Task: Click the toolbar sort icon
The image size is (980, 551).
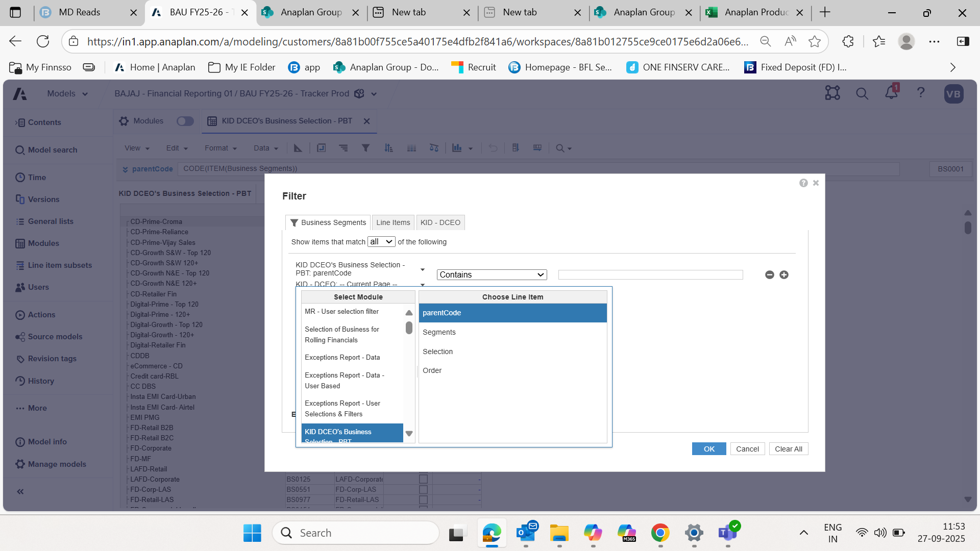Action: [x=388, y=148]
